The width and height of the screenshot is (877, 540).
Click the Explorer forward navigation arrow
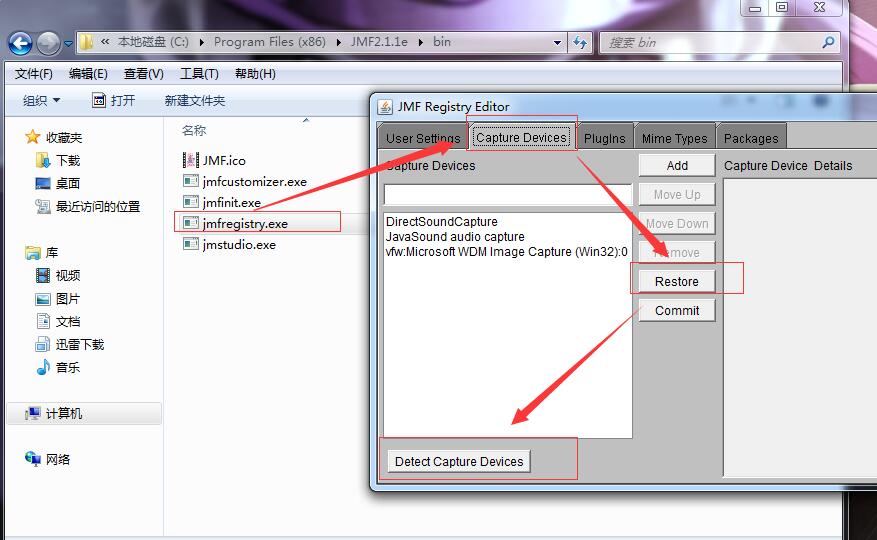49,43
